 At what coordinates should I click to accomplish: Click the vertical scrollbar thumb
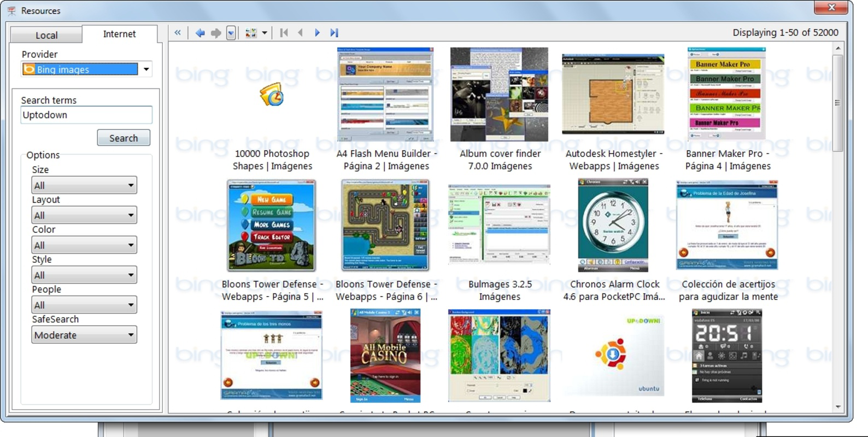837,103
